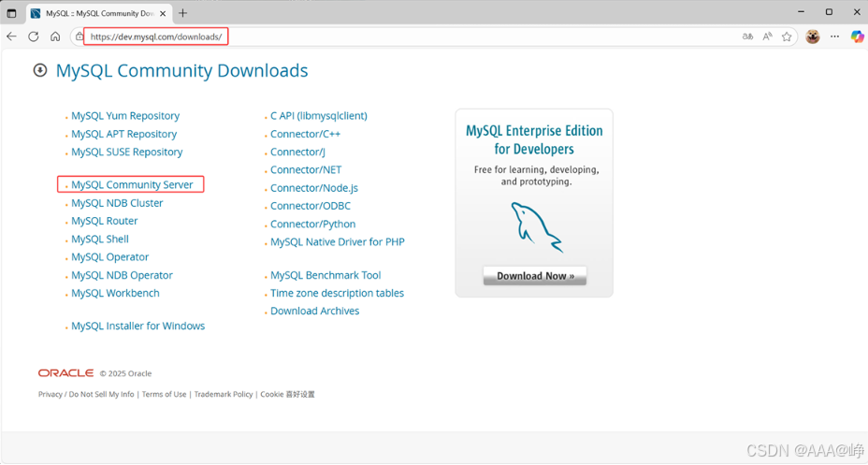Open a new tab with the plus button
The height and width of the screenshot is (465, 868).
(x=182, y=13)
